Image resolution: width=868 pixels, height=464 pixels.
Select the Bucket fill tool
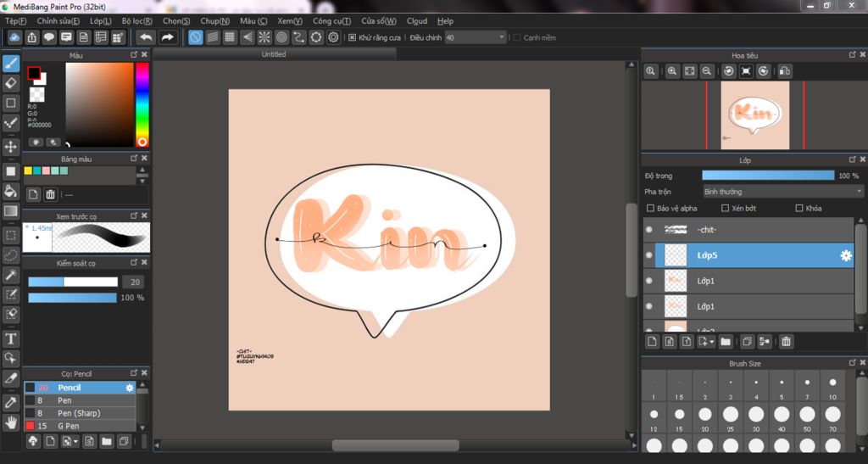[10, 191]
